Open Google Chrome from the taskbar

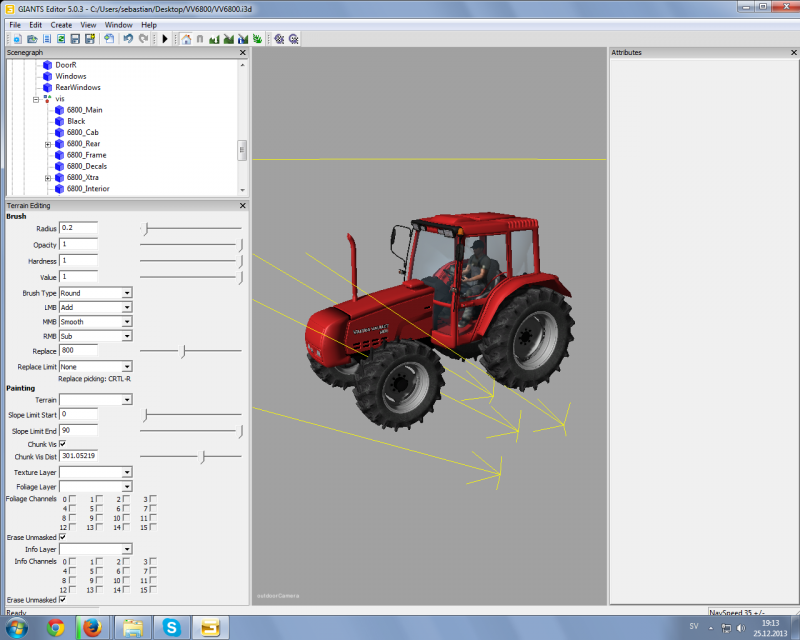click(x=56, y=627)
